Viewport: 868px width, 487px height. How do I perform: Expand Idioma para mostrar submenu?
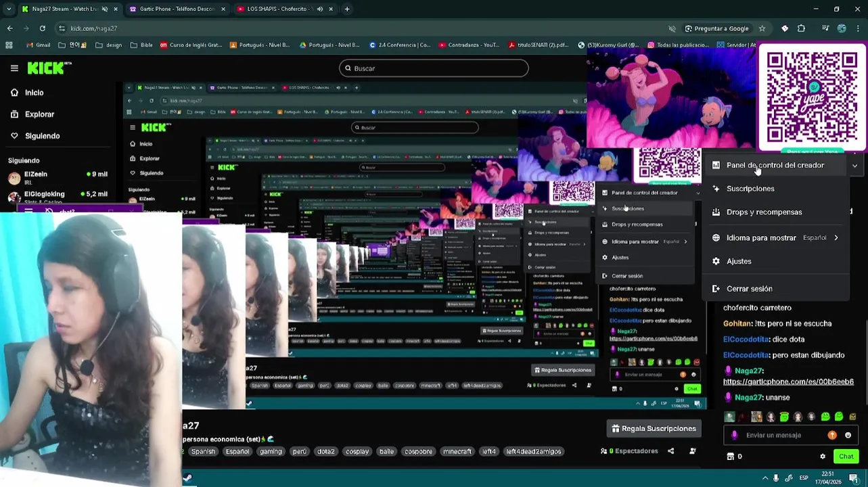point(775,238)
